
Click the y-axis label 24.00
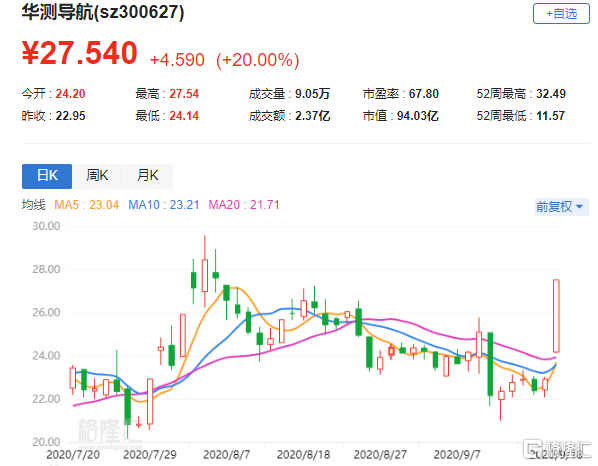[46, 356]
